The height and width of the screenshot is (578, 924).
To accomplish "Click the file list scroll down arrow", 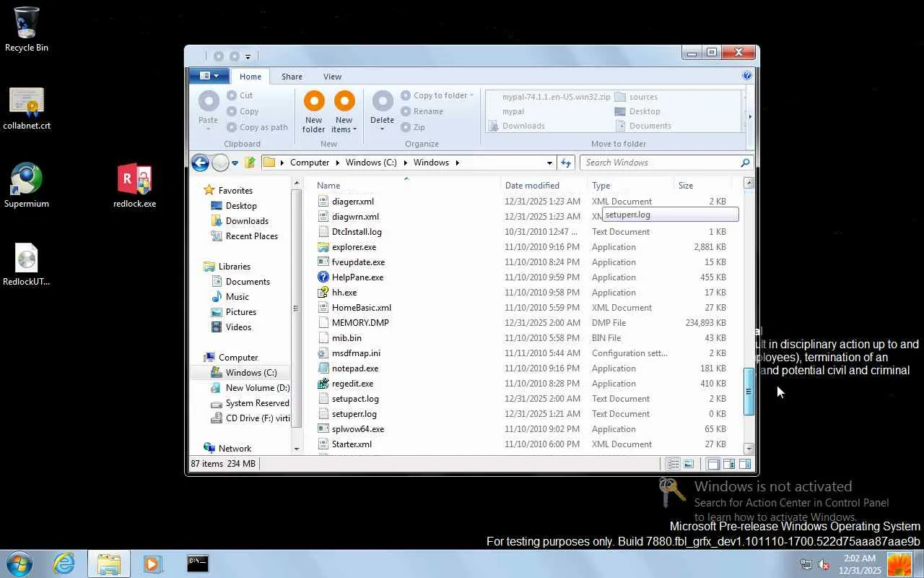I will tap(749, 449).
